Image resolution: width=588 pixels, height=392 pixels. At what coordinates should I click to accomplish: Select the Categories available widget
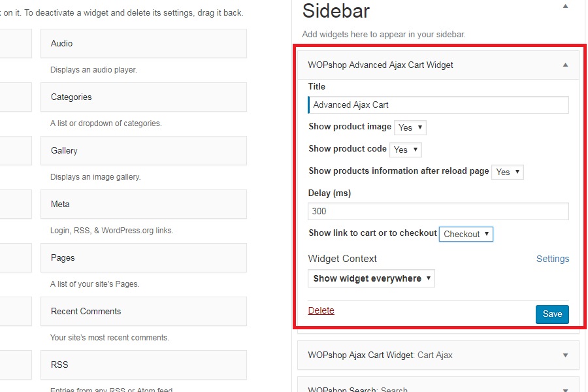tap(143, 97)
